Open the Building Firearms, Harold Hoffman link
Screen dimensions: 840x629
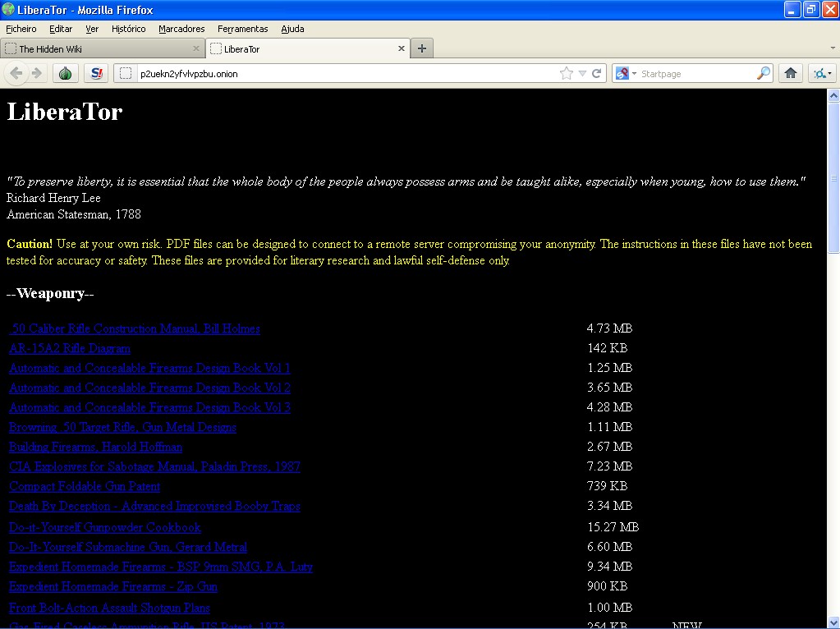95,447
